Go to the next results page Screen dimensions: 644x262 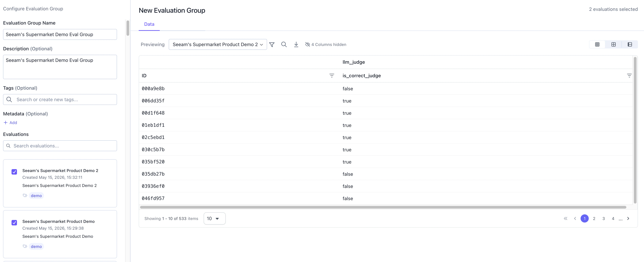click(x=628, y=219)
